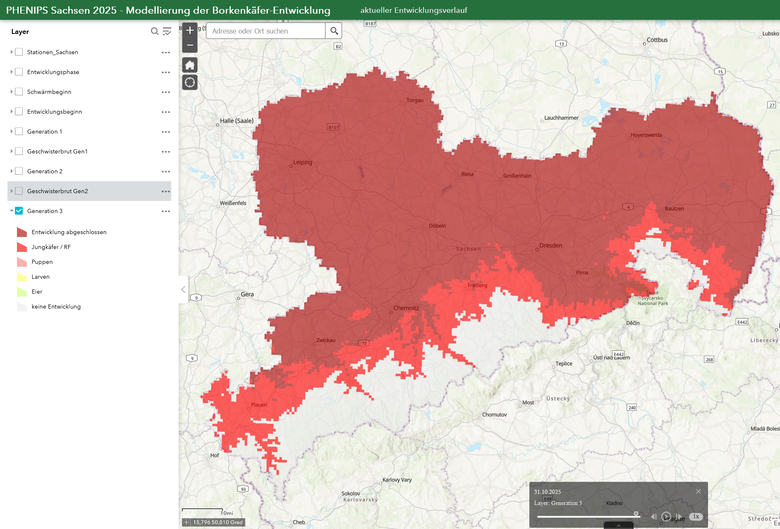The height and width of the screenshot is (529, 780).
Task: Click the Leipzig label on map
Action: 302,162
